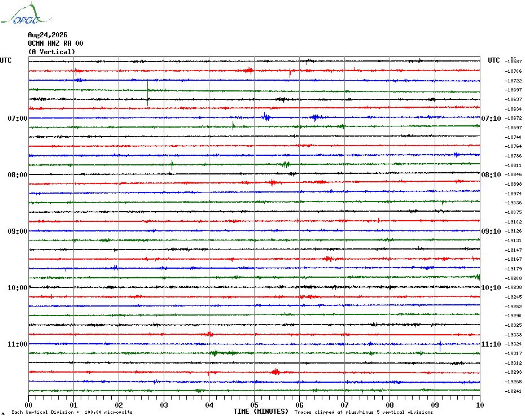
Task: Click the "(A Vertical)" component label
Action: point(51,51)
